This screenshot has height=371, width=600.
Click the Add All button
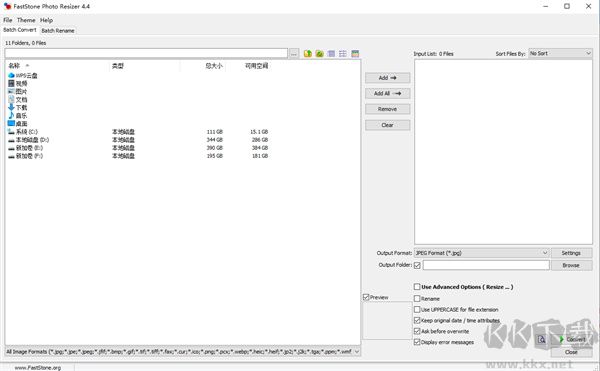387,93
